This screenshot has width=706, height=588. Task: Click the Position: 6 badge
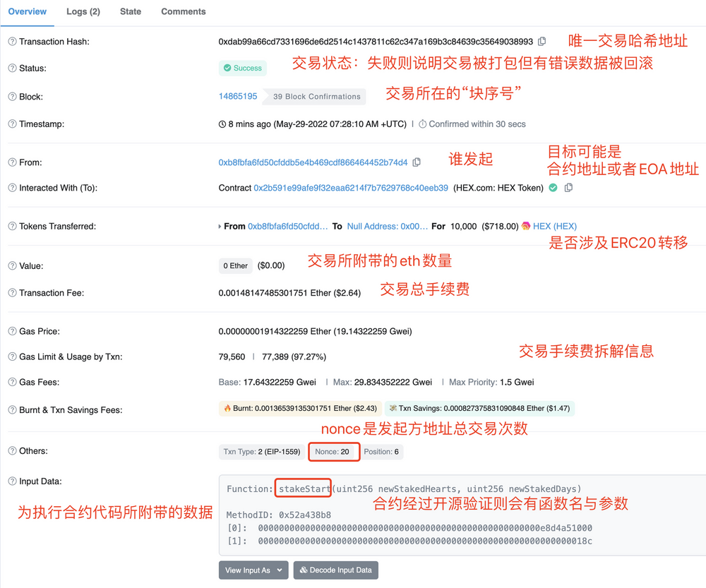(381, 452)
